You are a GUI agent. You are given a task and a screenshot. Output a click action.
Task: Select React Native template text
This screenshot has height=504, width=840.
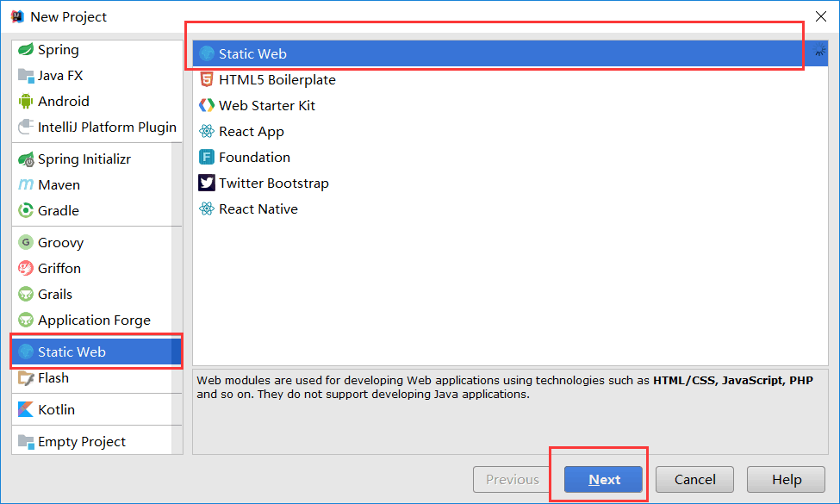258,208
